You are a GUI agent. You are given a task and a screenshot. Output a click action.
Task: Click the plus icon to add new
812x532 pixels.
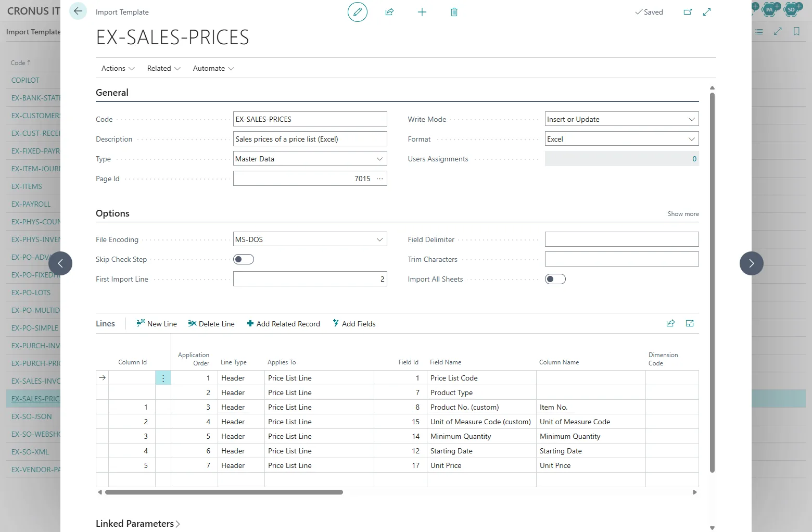click(x=422, y=12)
